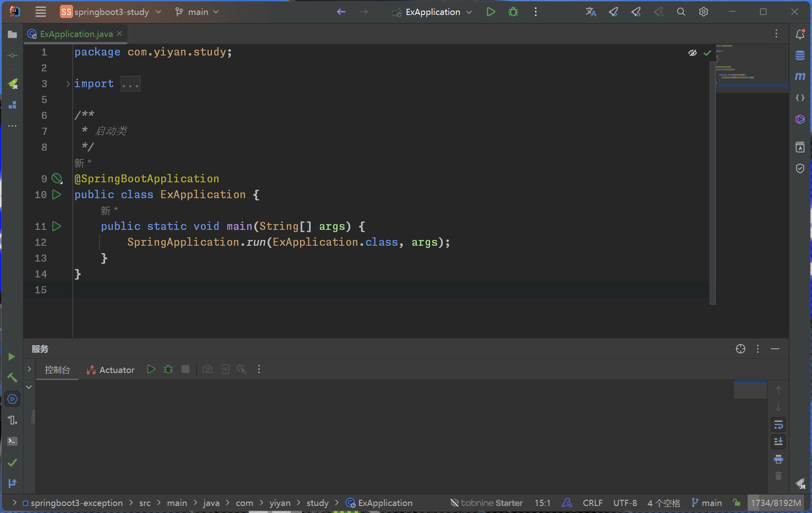The width and height of the screenshot is (812, 513).
Task: Open the Build hammer tool window
Action: [12, 378]
